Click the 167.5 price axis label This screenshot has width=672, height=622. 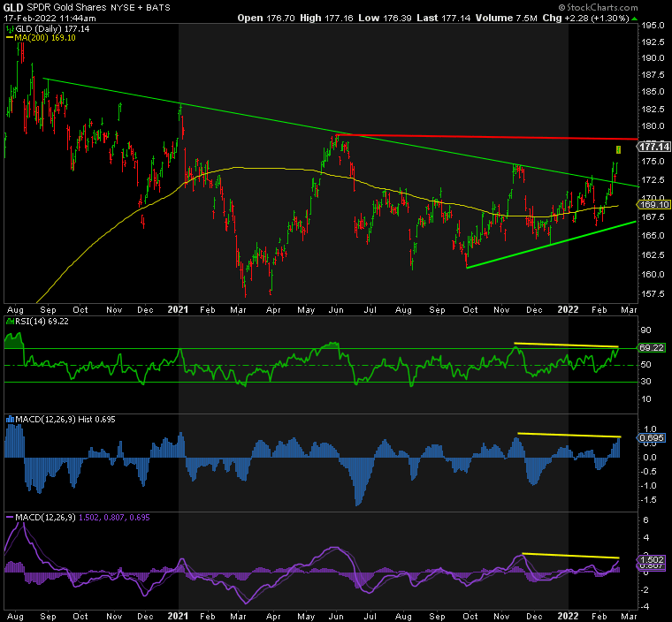653,216
